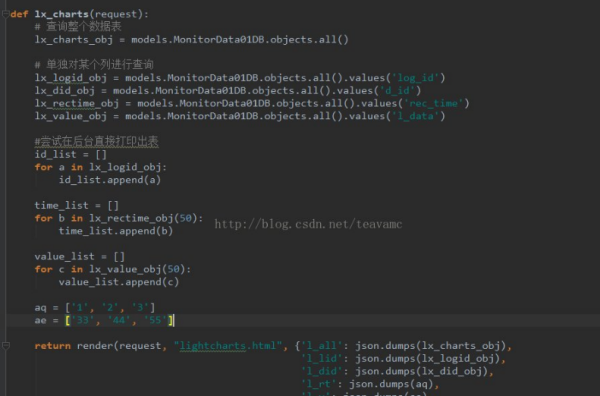Click the 'l_data' string argument
The image size is (600, 396).
click(x=416, y=116)
